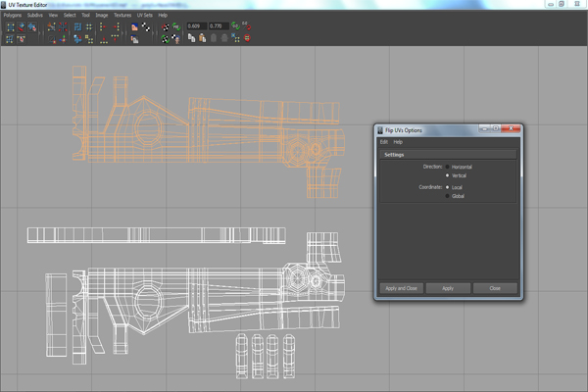Open the UV Sets menu
This screenshot has height=392, width=588.
(x=145, y=16)
